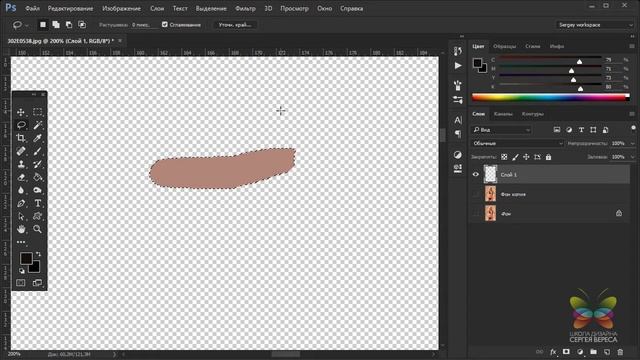Swap foreground and background colors
This screenshot has height=360, width=640.
38,254
